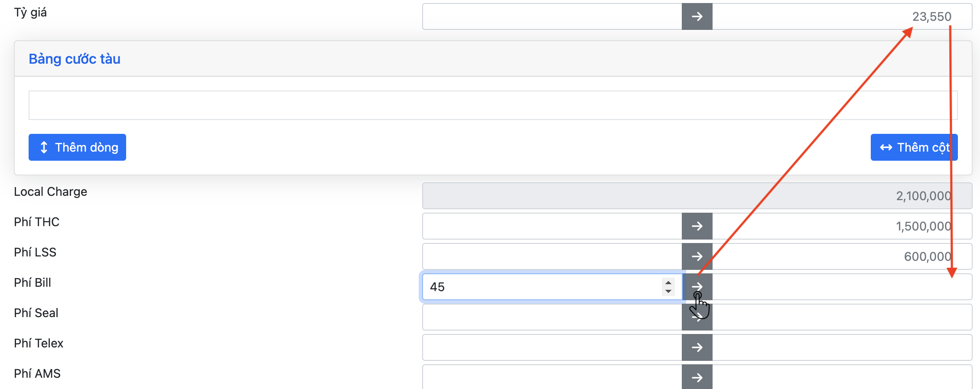980x389 pixels.
Task: Click the Phí THC result field 1,500,000
Action: coord(841,226)
